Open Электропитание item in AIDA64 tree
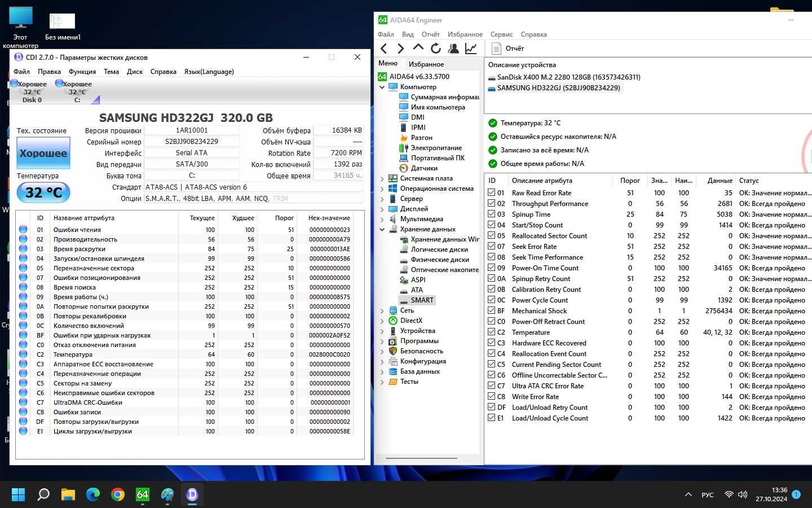The image size is (812, 508). pyautogui.click(x=430, y=148)
